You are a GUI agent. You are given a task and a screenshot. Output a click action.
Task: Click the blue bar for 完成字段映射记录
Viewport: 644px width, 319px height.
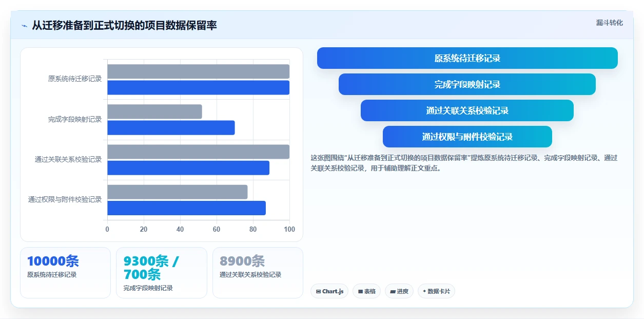point(171,128)
